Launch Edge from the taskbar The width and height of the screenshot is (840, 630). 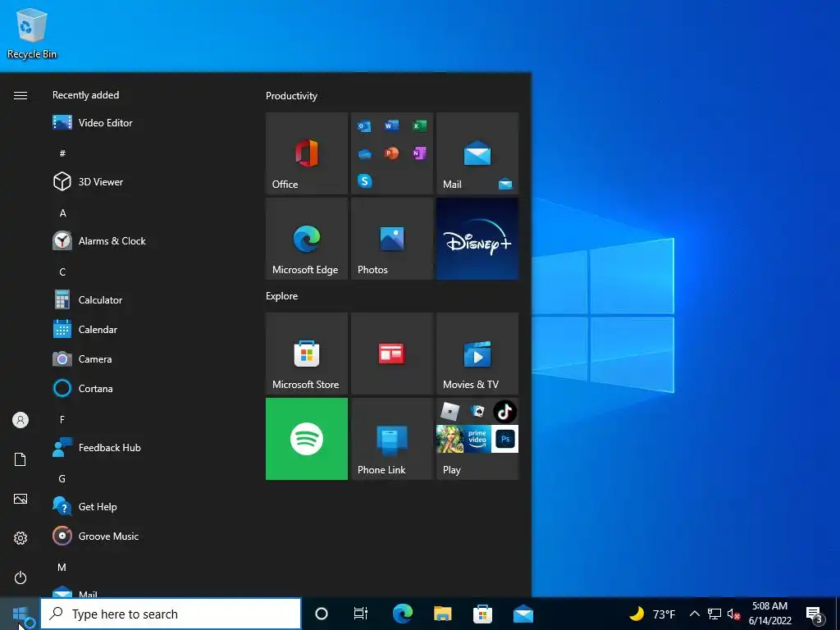402,614
